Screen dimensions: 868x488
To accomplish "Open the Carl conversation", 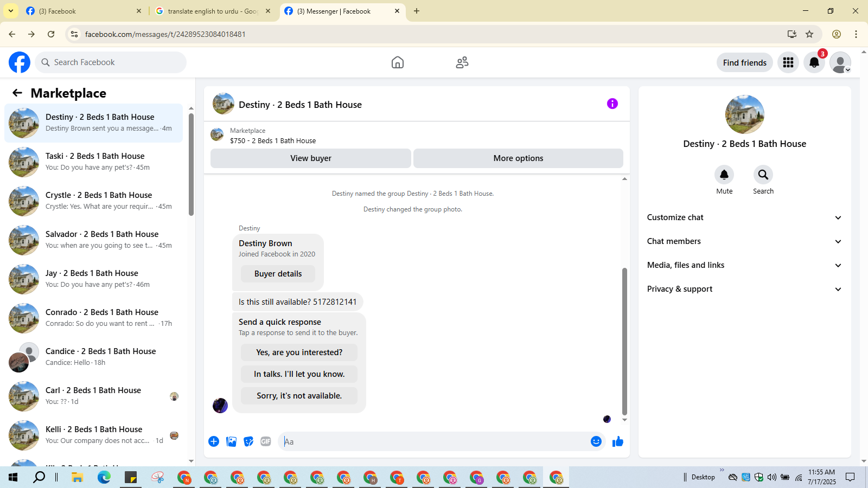I will [x=94, y=396].
